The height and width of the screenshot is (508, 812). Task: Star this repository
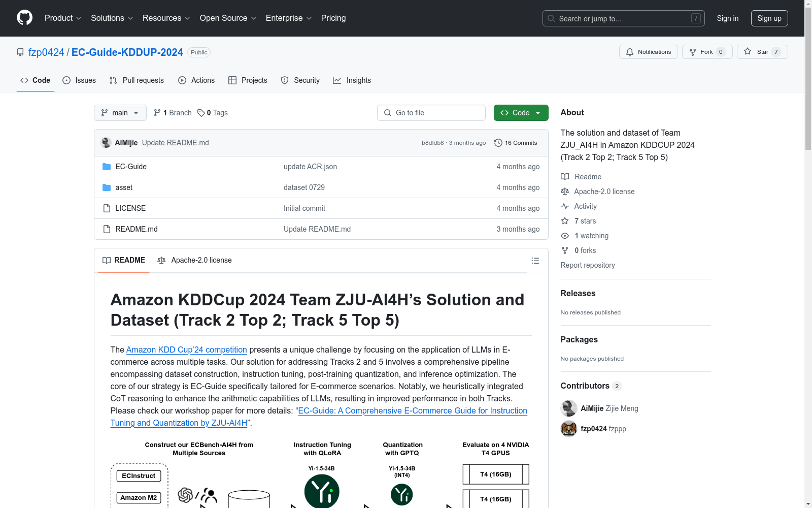[762, 52]
